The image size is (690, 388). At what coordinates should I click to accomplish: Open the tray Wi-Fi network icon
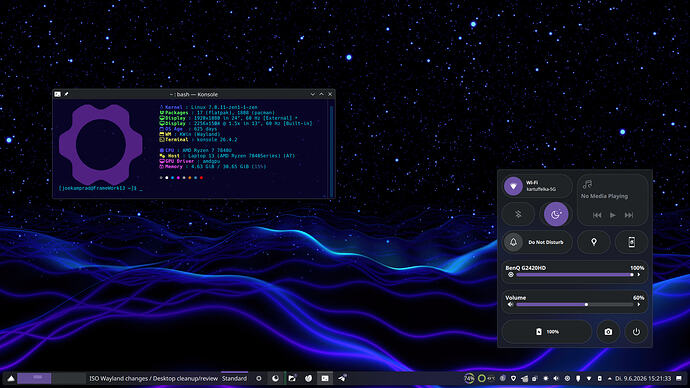point(589,378)
